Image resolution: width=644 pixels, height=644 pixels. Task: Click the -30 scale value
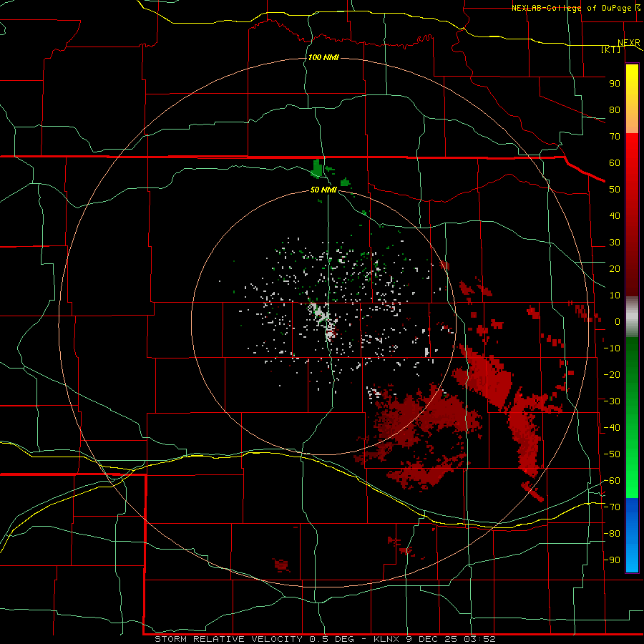click(612, 401)
